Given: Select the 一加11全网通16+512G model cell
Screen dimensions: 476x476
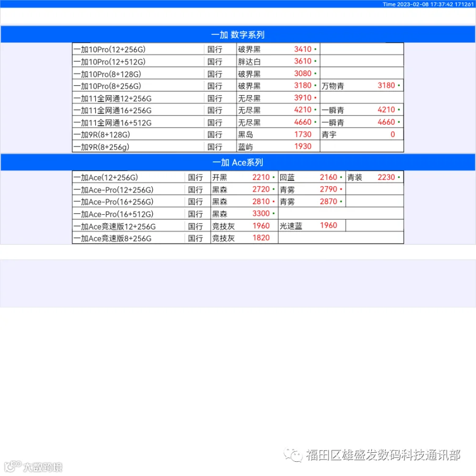Looking at the screenshot, I should tap(138, 123).
